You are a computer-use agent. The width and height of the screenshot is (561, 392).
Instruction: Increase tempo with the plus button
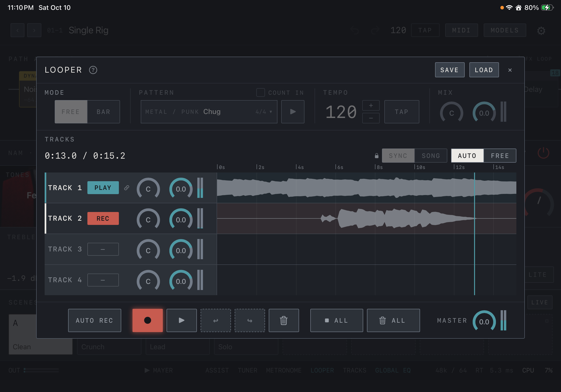click(371, 105)
